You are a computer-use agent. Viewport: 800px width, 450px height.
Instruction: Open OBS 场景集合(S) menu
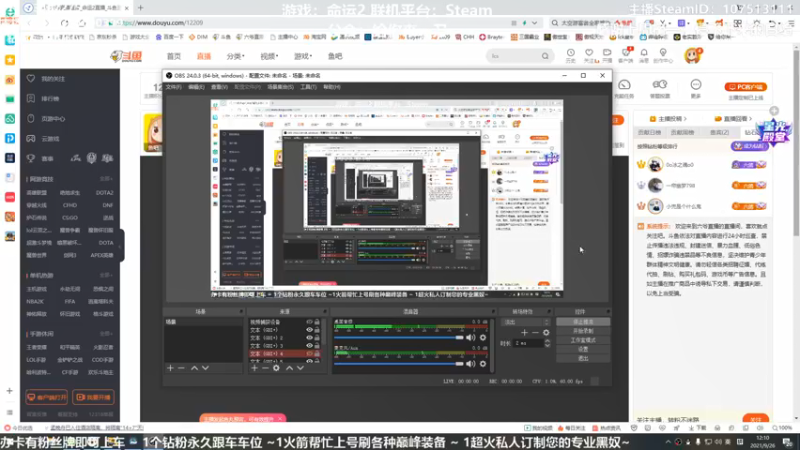click(x=281, y=87)
